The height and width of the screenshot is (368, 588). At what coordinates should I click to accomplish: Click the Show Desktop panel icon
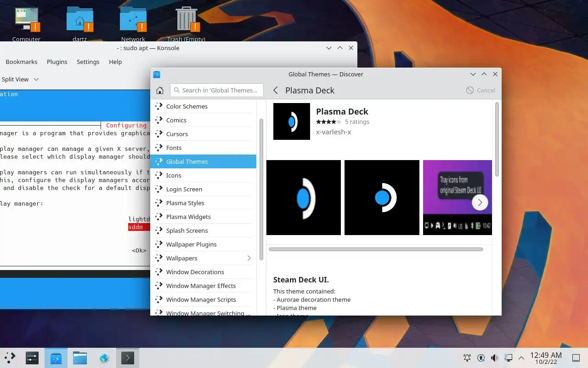click(576, 358)
